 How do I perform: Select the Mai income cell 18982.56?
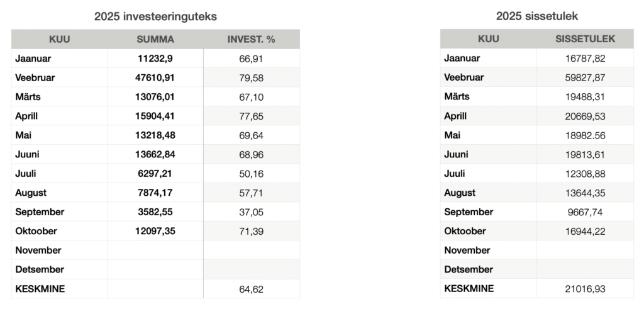[x=586, y=135]
